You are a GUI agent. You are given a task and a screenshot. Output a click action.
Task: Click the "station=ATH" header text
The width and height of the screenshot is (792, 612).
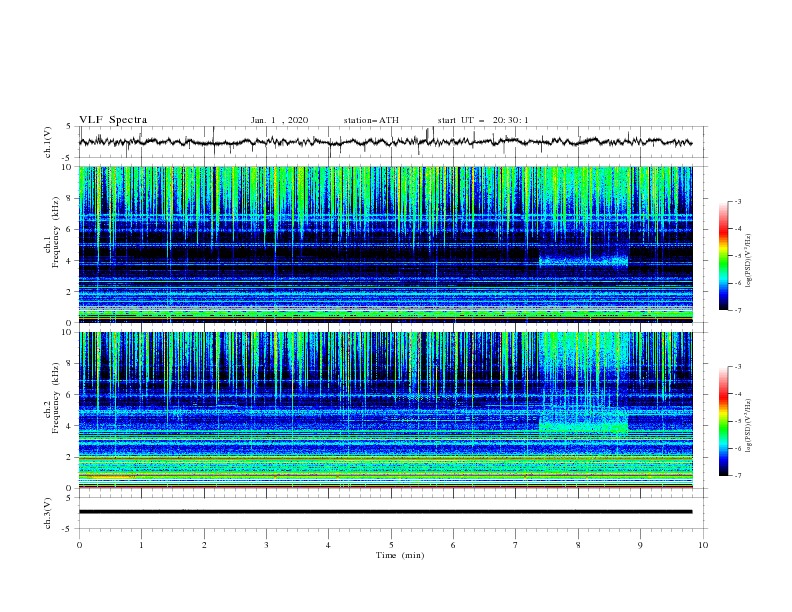coord(371,120)
